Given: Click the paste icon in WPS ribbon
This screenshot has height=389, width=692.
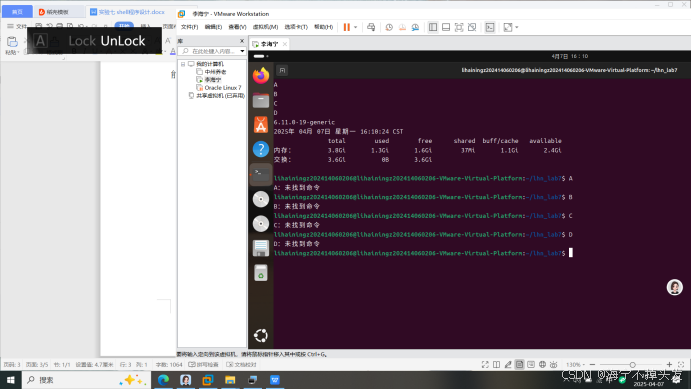Looking at the screenshot, I should click(12, 42).
